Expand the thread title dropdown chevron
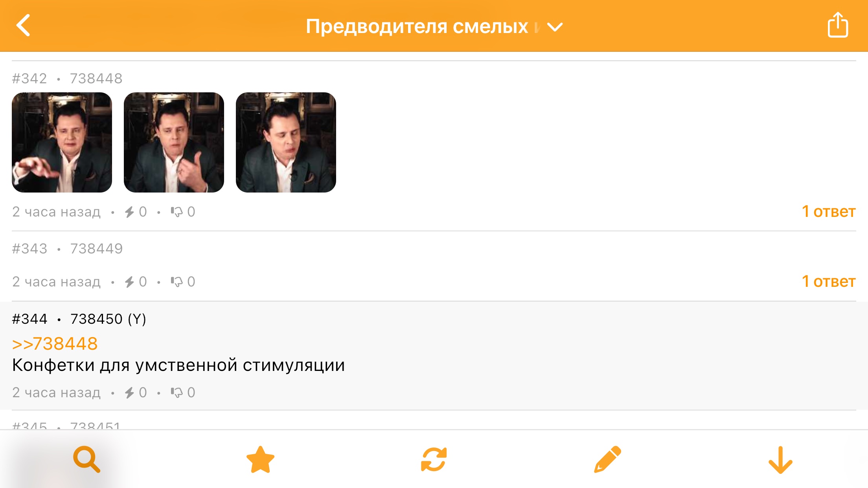868x488 pixels. click(555, 27)
